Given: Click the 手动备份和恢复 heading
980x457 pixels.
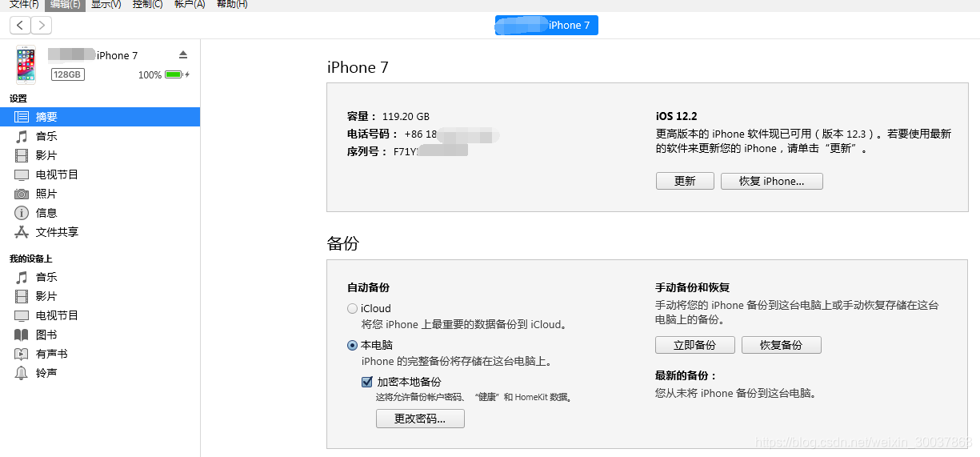Looking at the screenshot, I should [692, 287].
